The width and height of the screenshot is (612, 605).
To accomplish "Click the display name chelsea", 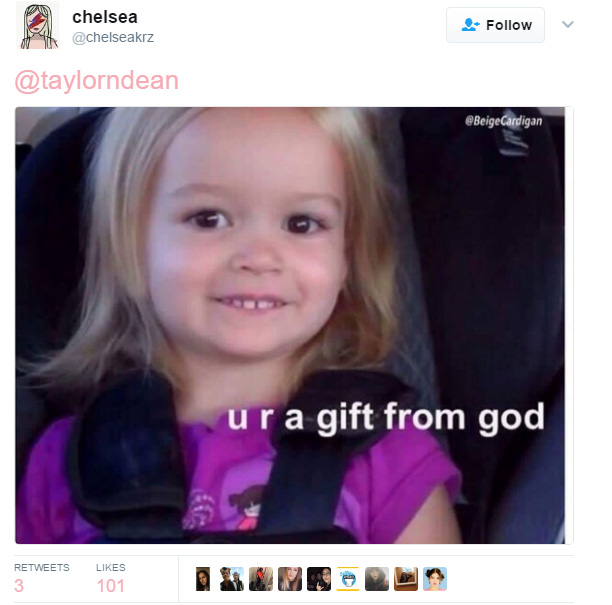I will point(105,17).
